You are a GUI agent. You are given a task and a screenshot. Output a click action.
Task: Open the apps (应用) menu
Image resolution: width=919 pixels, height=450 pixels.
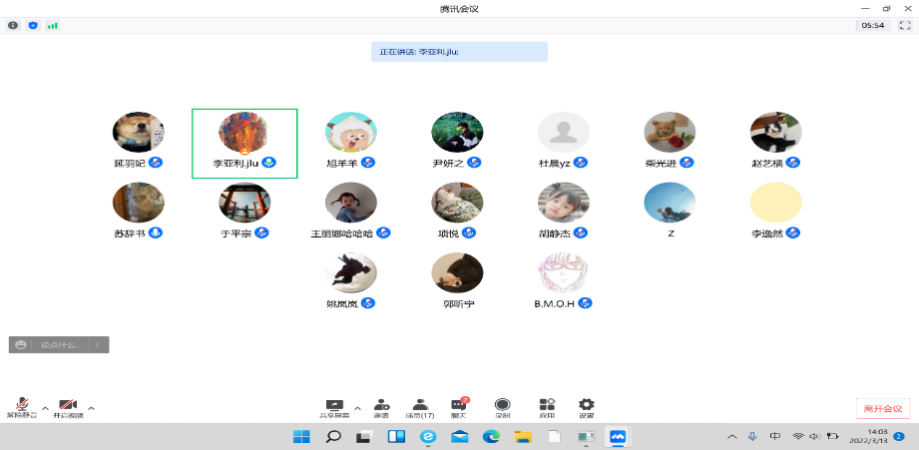(546, 407)
